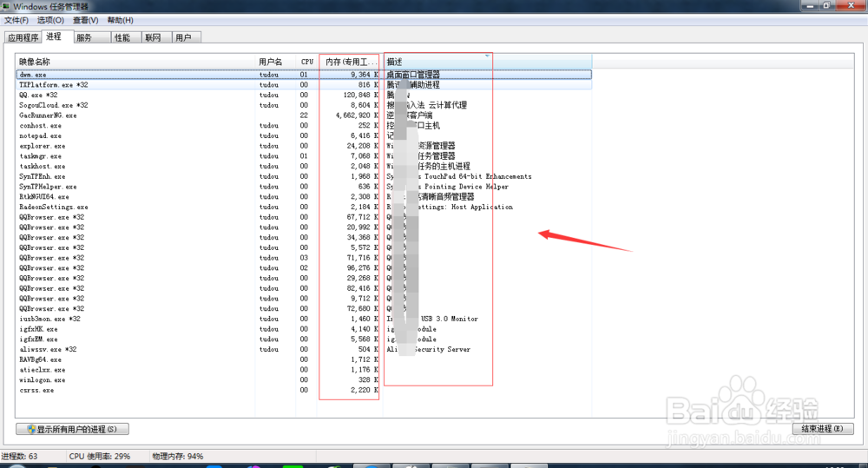Open the 文件(F) menu
Screen dimensions: 868x468
16,21
